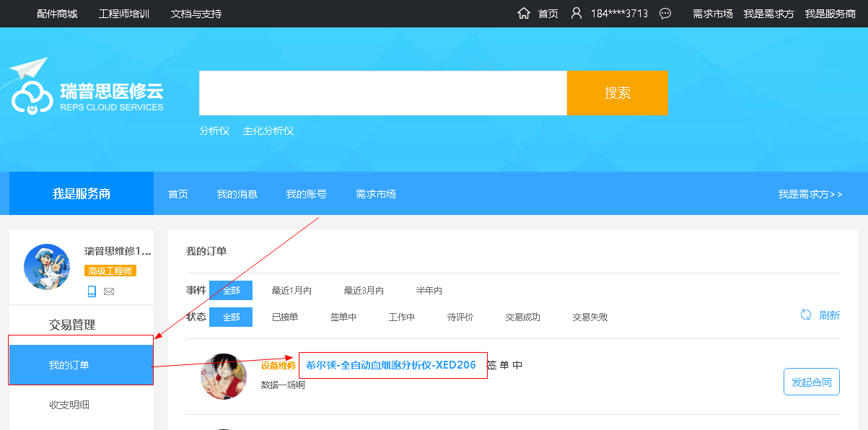The image size is (868, 430).
Task: Open 收支明细 in the sidebar
Action: coord(69,405)
